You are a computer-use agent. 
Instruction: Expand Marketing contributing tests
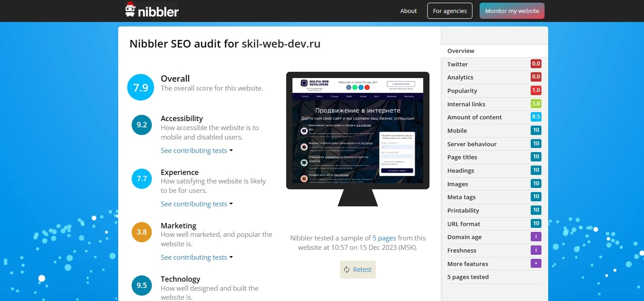[x=197, y=257]
